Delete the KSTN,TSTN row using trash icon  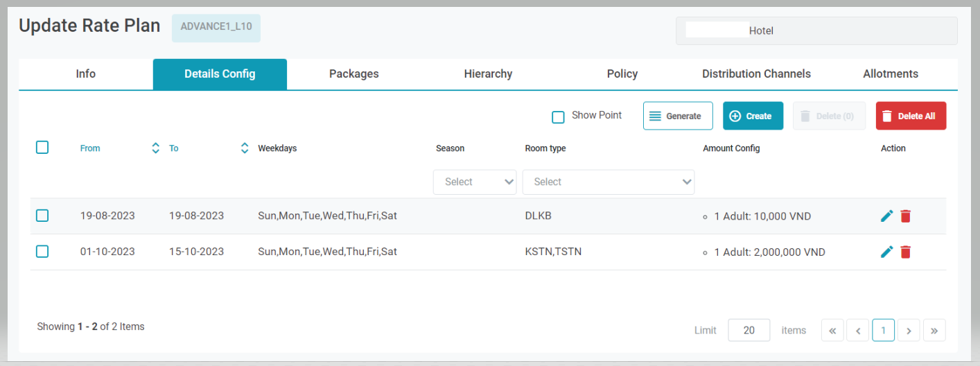[x=905, y=252]
